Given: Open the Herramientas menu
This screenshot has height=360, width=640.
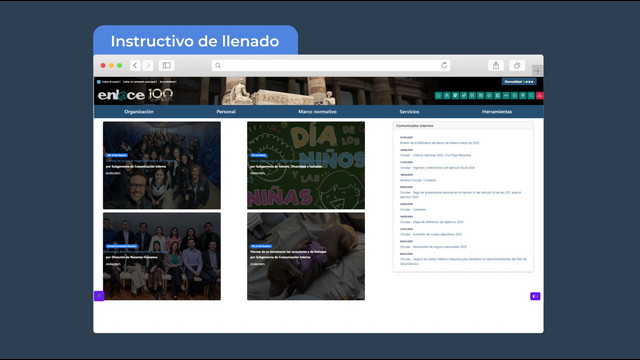Looking at the screenshot, I should [x=497, y=111].
